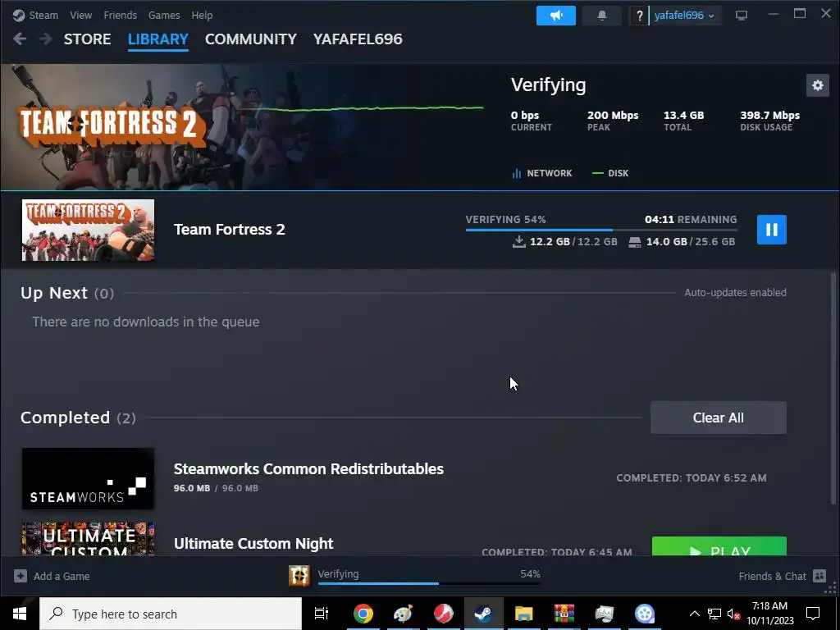The height and width of the screenshot is (630, 840).
Task: Open the Help menu
Action: 202,16
